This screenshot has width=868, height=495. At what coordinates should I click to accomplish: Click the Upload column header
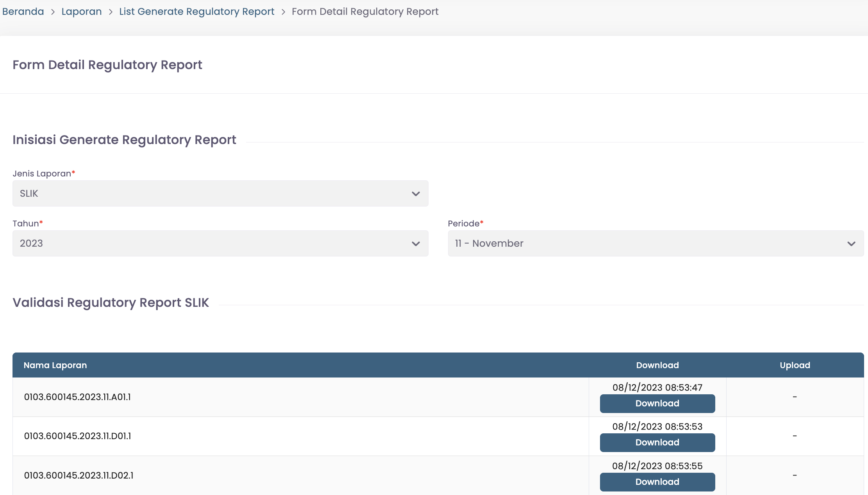tap(795, 365)
